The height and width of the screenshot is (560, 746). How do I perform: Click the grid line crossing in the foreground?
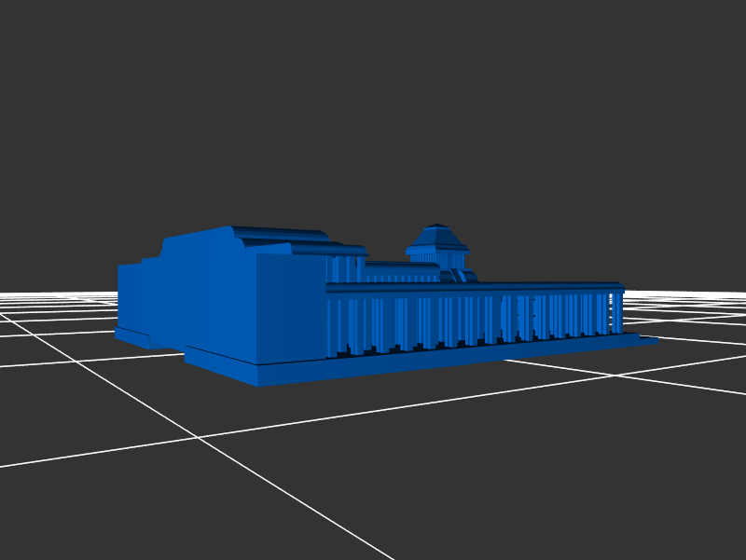(197, 437)
